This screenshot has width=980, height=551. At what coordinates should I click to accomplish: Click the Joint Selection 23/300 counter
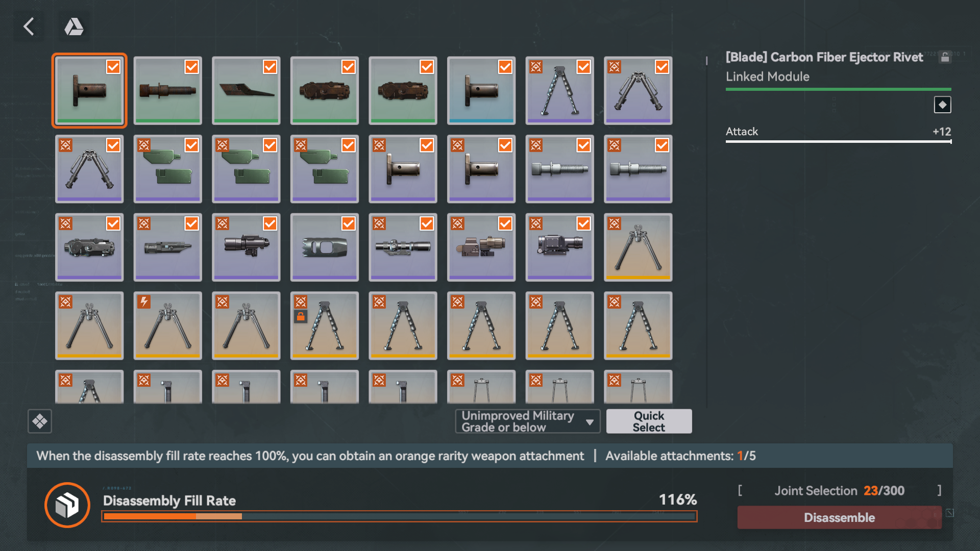[x=839, y=491]
